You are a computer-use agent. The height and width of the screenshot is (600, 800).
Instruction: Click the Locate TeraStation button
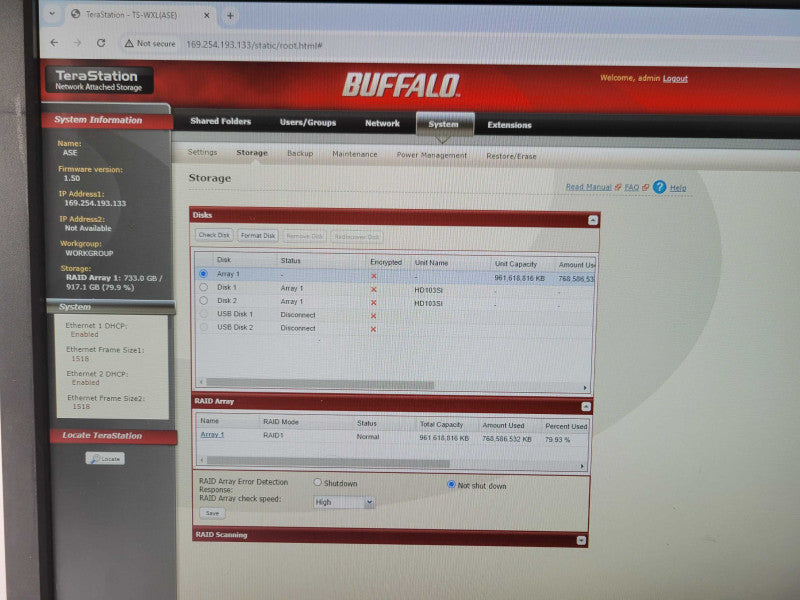pos(105,459)
